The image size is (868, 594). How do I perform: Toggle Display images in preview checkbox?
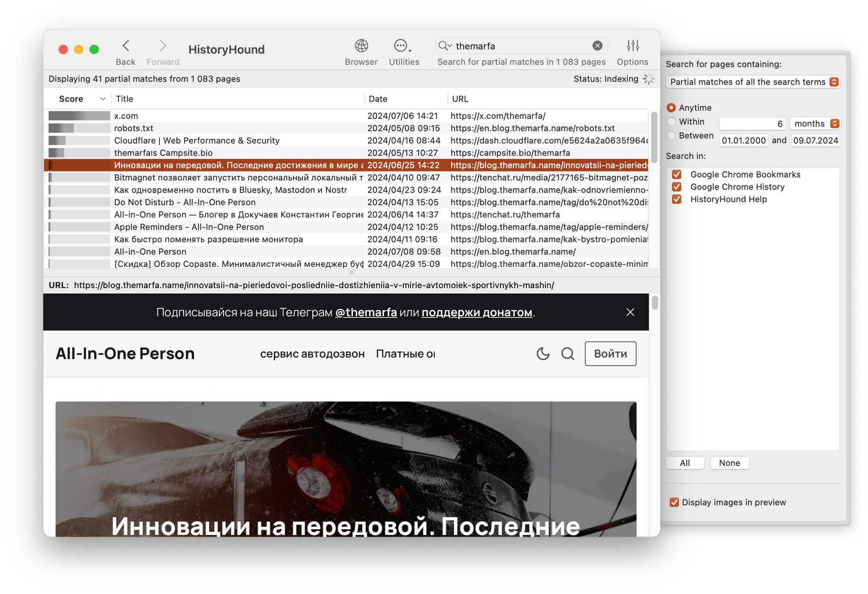pyautogui.click(x=674, y=502)
